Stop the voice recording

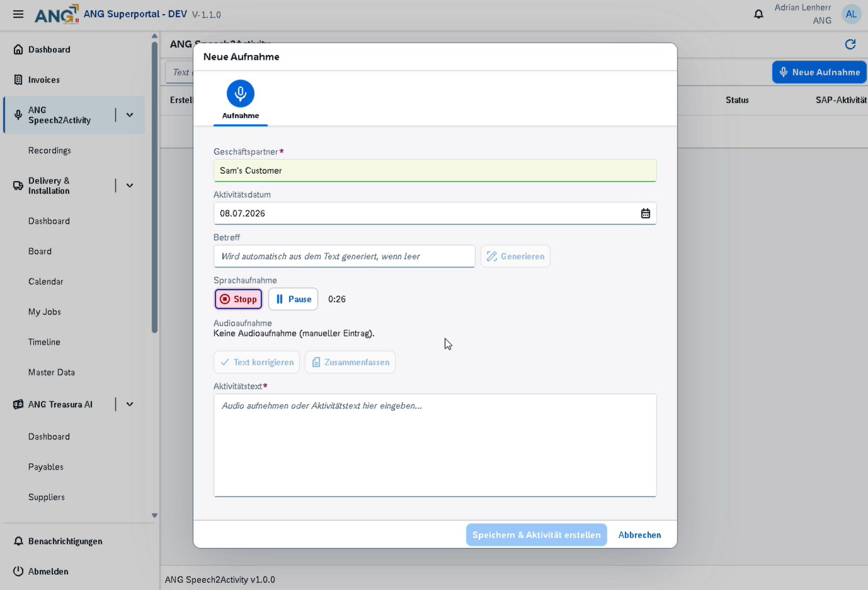point(238,299)
